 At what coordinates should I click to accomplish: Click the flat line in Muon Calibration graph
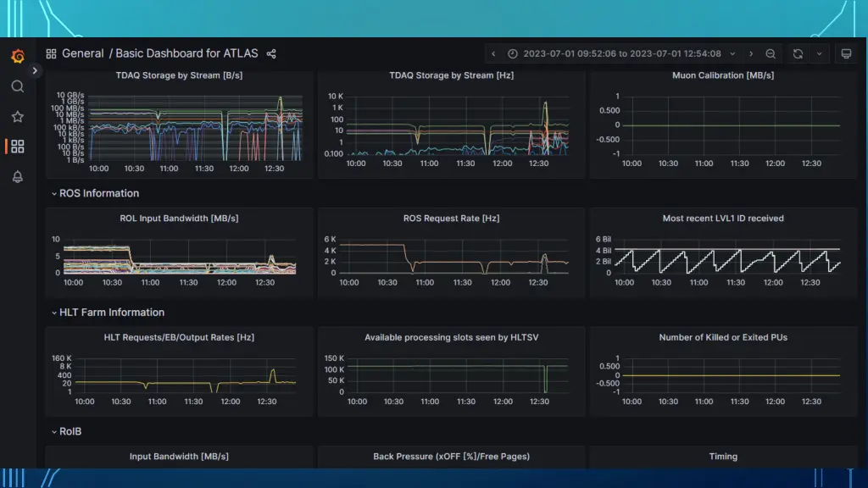coord(730,125)
